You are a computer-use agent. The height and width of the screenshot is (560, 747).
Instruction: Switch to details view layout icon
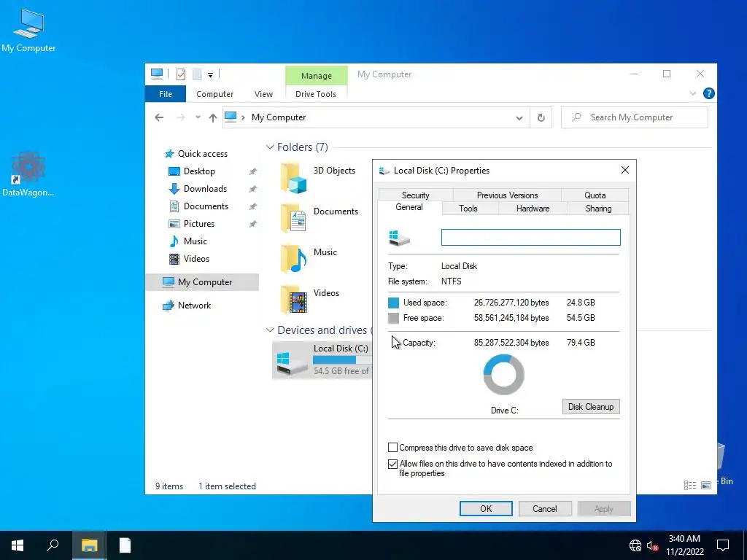(x=690, y=485)
